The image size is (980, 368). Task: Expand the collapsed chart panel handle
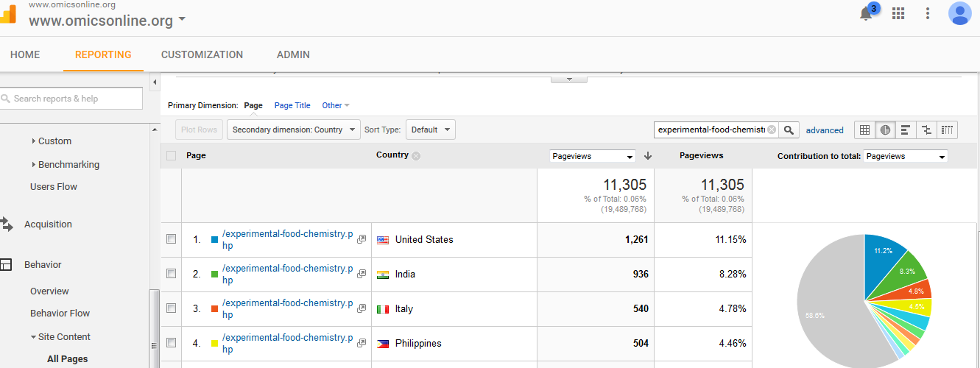(569, 79)
